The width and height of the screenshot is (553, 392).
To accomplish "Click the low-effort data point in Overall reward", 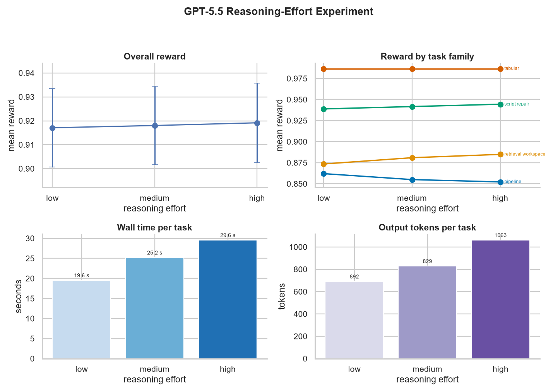I will [x=53, y=128].
